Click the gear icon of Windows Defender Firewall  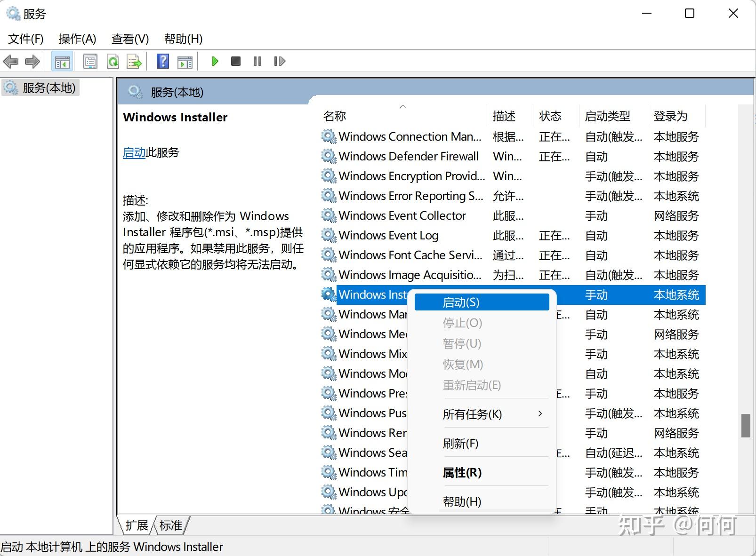click(x=328, y=156)
